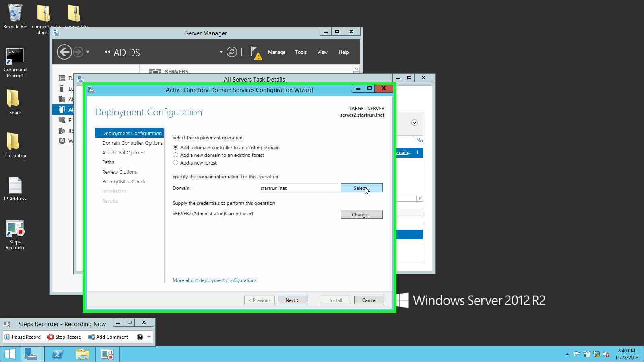
Task: Select the All Servers sidebar icon
Action: coord(62,99)
